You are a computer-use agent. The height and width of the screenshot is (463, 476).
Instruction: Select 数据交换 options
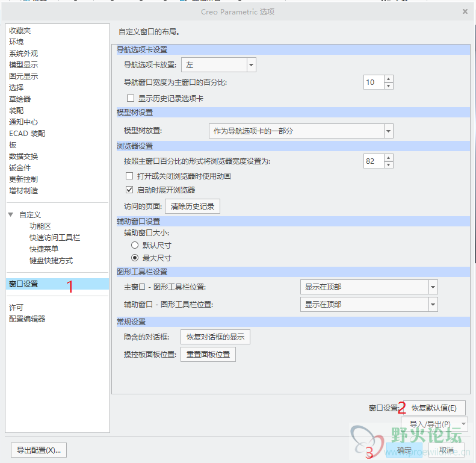coord(23,157)
